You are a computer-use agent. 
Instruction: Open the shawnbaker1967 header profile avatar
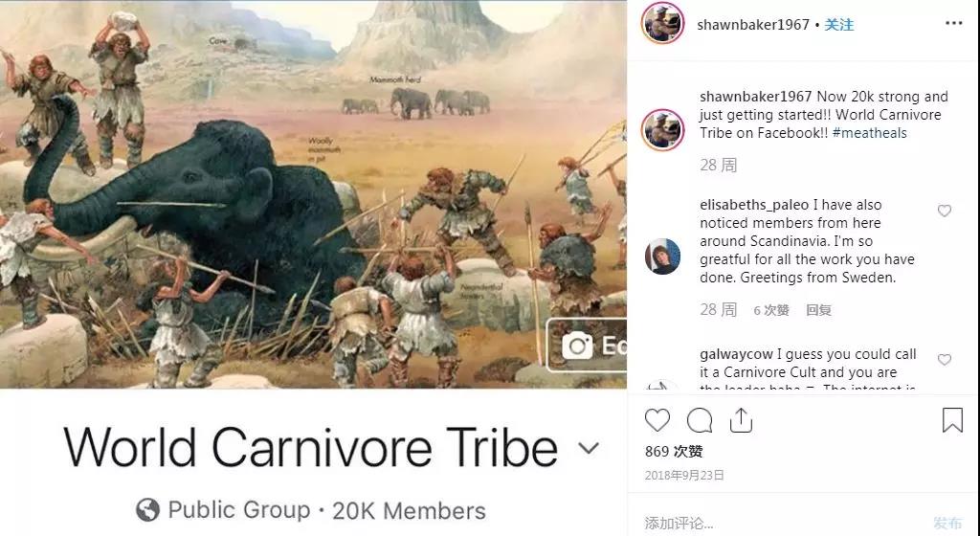click(x=662, y=23)
